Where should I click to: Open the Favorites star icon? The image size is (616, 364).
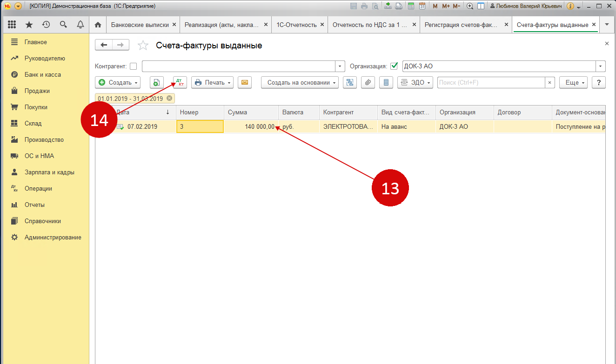(x=29, y=25)
